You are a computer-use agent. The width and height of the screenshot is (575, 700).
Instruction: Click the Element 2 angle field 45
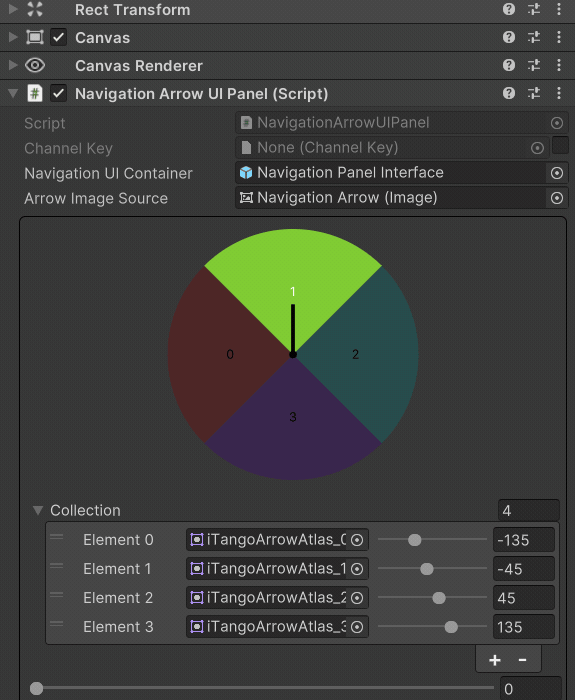524,598
